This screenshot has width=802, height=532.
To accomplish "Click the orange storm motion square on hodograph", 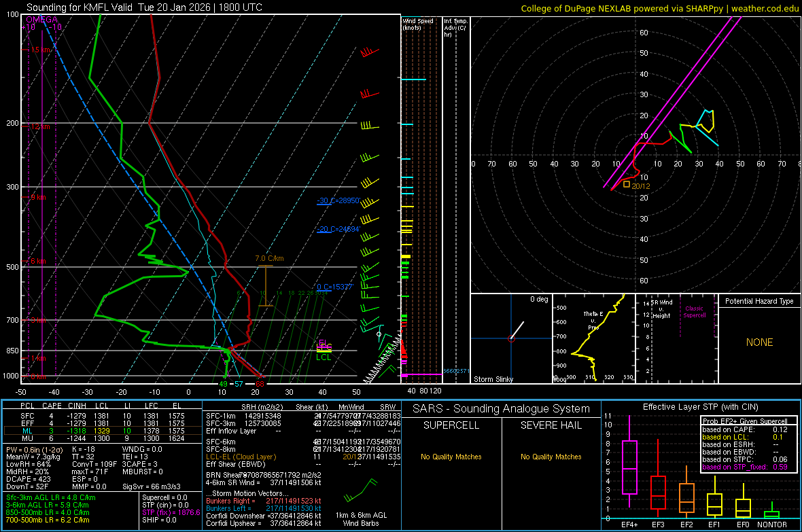I will [x=627, y=184].
